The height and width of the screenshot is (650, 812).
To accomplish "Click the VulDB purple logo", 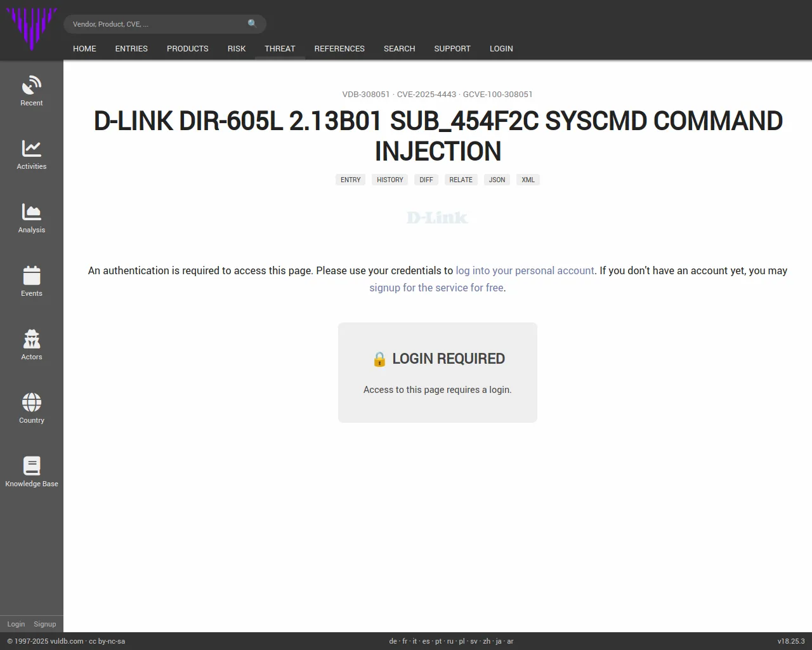I will tap(32, 29).
